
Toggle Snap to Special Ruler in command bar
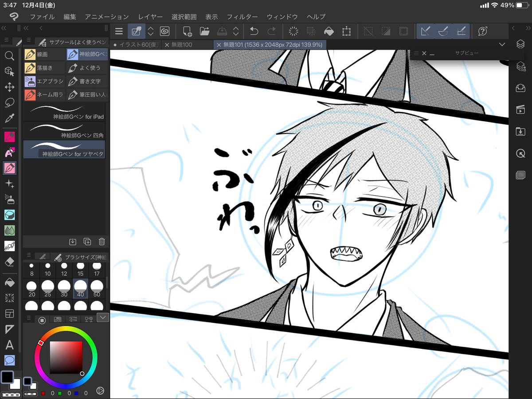(443, 31)
